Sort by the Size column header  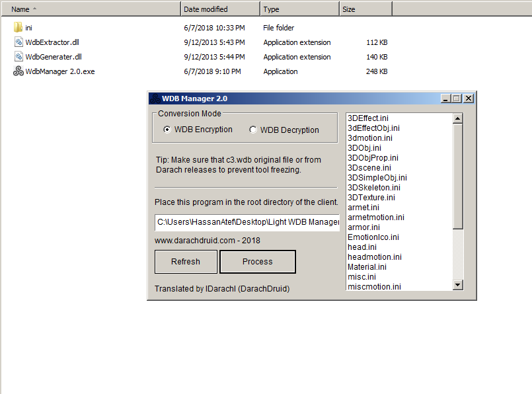pyautogui.click(x=365, y=9)
